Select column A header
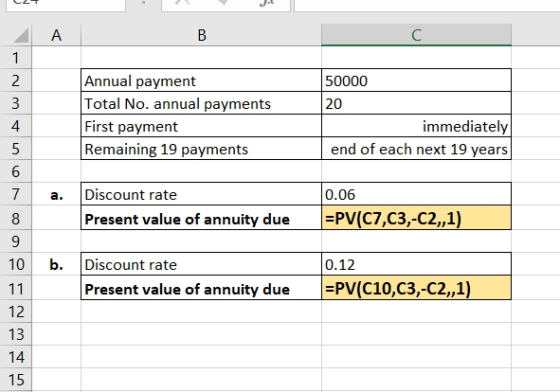 tap(56, 35)
